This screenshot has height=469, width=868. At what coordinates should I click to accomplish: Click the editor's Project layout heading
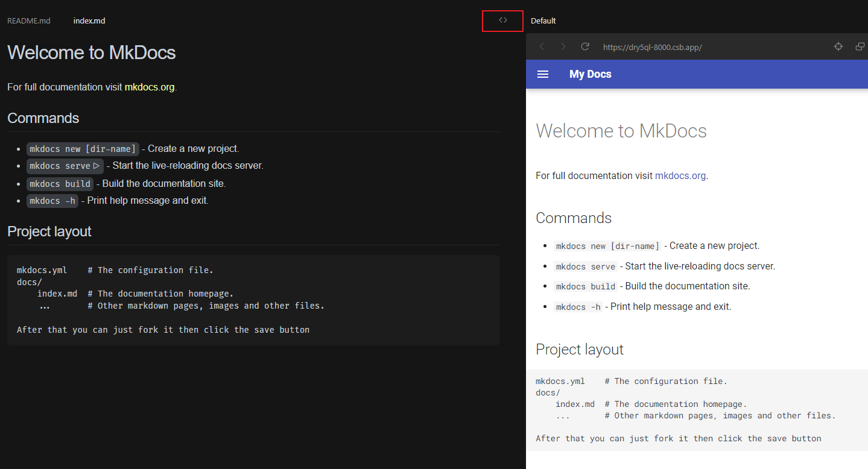[49, 231]
